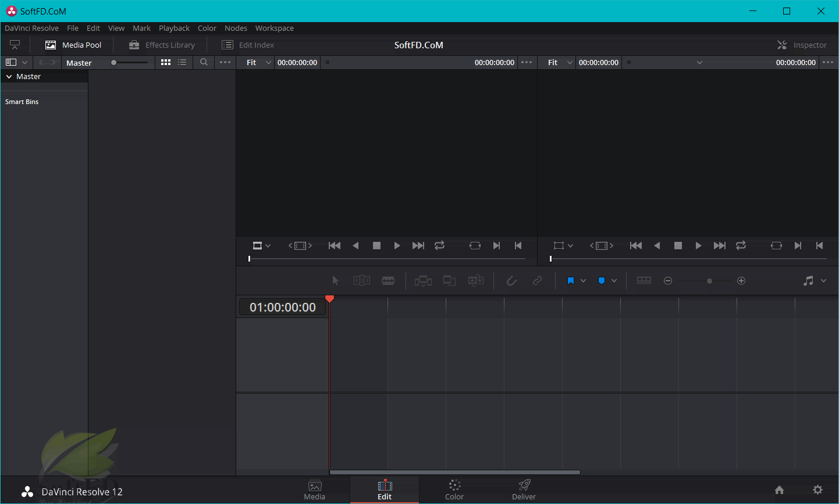Go to last frame in source viewer
This screenshot has width=839, height=504.
click(x=418, y=246)
